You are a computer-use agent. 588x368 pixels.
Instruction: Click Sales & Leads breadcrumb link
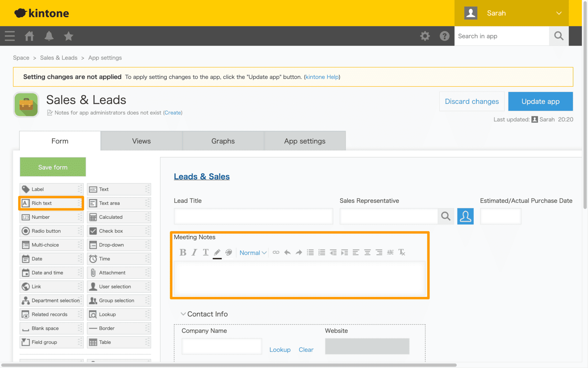[x=59, y=58]
